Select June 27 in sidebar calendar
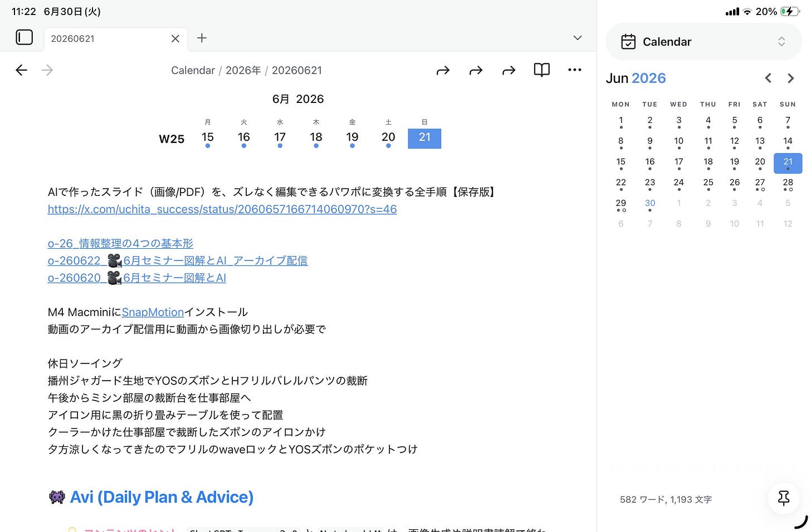This screenshot has height=532, width=811. pos(760,183)
